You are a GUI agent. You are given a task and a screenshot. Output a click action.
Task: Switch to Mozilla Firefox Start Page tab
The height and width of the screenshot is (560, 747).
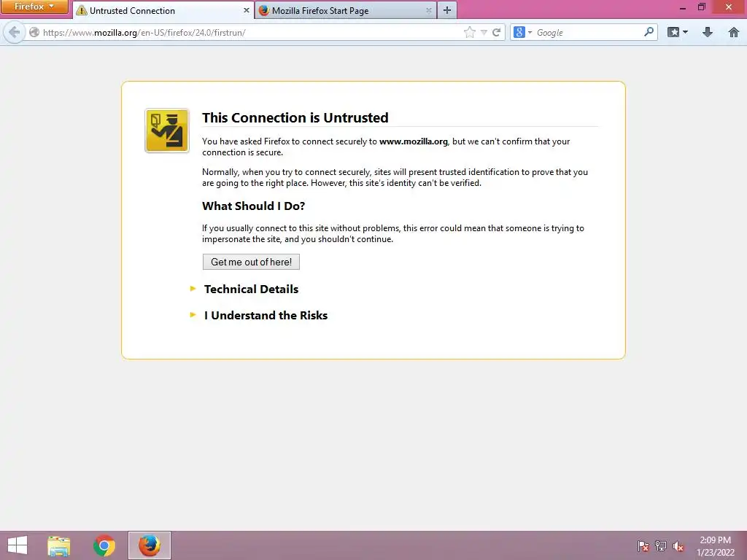(345, 10)
